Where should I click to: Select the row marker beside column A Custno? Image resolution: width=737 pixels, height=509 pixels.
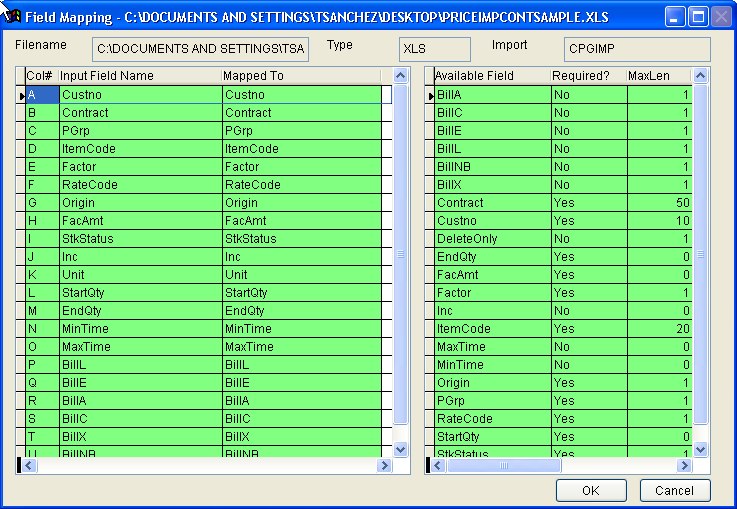pos(21,95)
